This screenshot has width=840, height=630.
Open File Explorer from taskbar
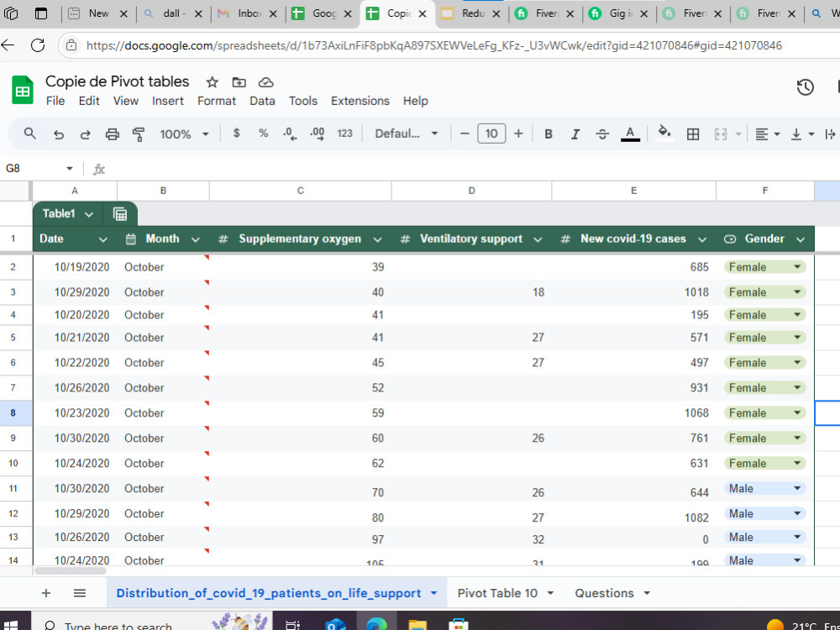(417, 623)
